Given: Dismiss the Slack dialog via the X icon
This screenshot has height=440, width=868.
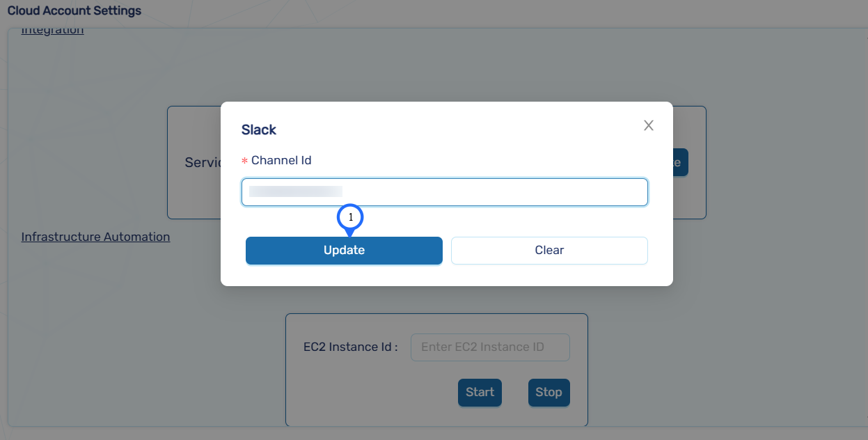Looking at the screenshot, I should tap(648, 125).
